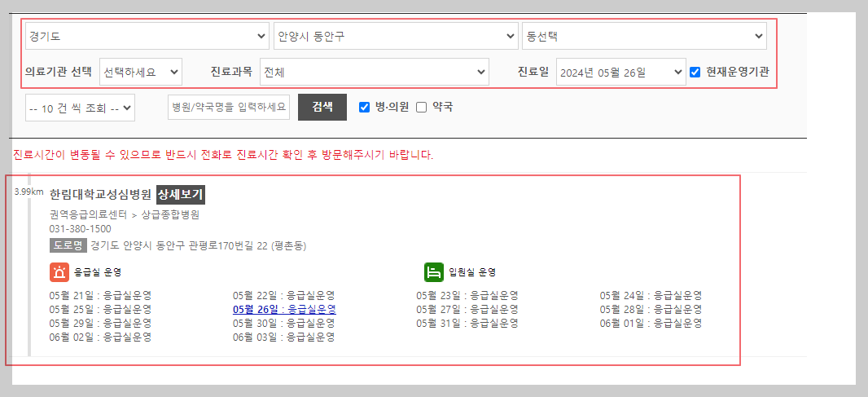Click the 도로명 address label
Viewport: 868px width, 397px height.
point(68,245)
